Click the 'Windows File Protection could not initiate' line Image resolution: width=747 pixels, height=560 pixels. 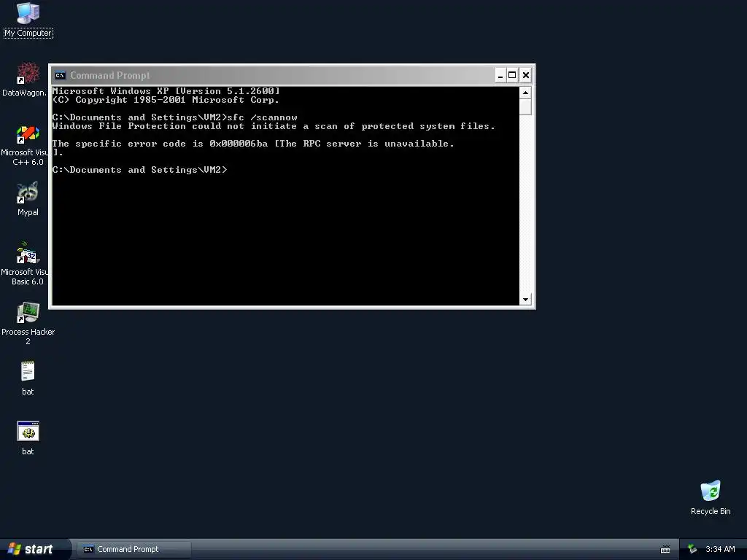pos(274,126)
